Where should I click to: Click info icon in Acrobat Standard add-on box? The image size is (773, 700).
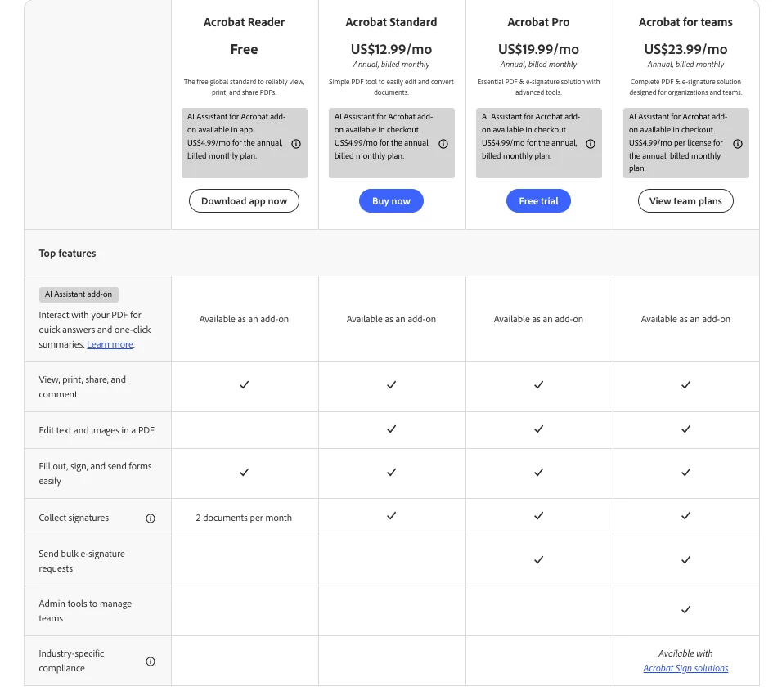click(x=443, y=144)
